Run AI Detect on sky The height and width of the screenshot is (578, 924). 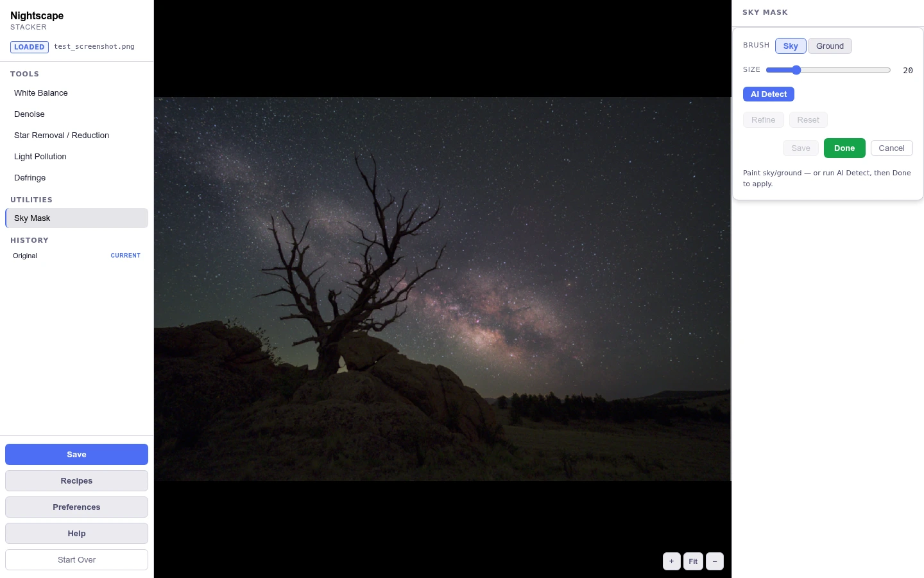tap(769, 94)
